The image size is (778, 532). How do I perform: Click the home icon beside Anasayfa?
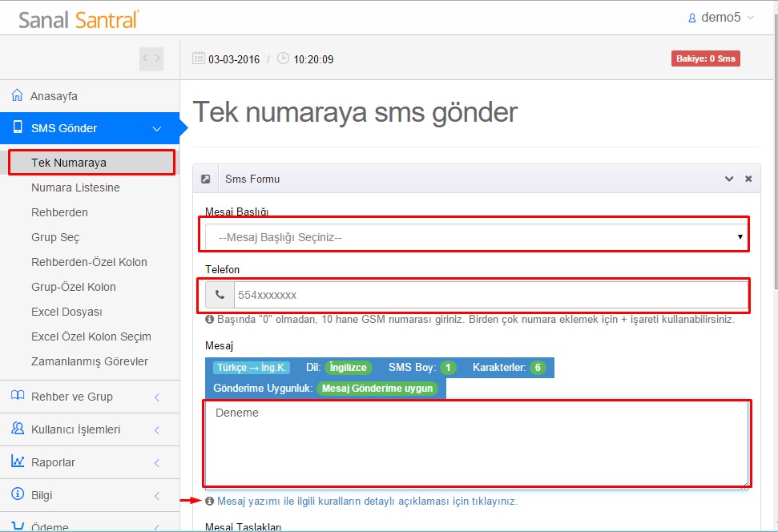click(17, 95)
